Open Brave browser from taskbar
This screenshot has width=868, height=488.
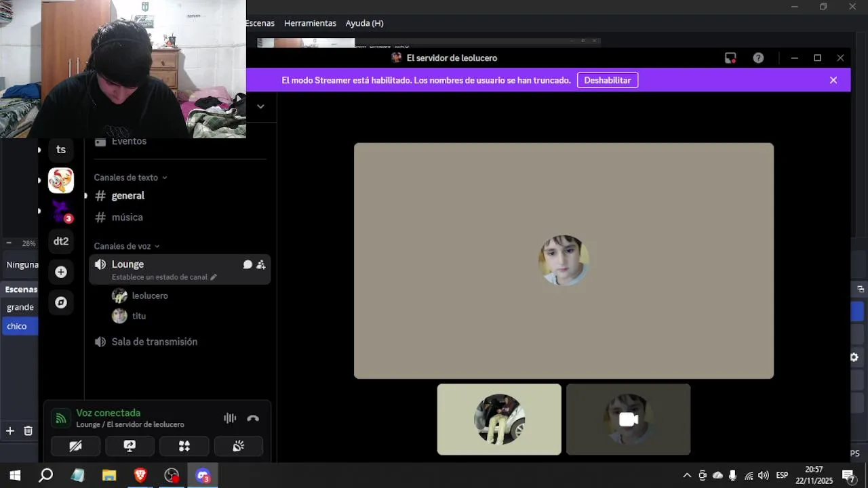pos(140,476)
